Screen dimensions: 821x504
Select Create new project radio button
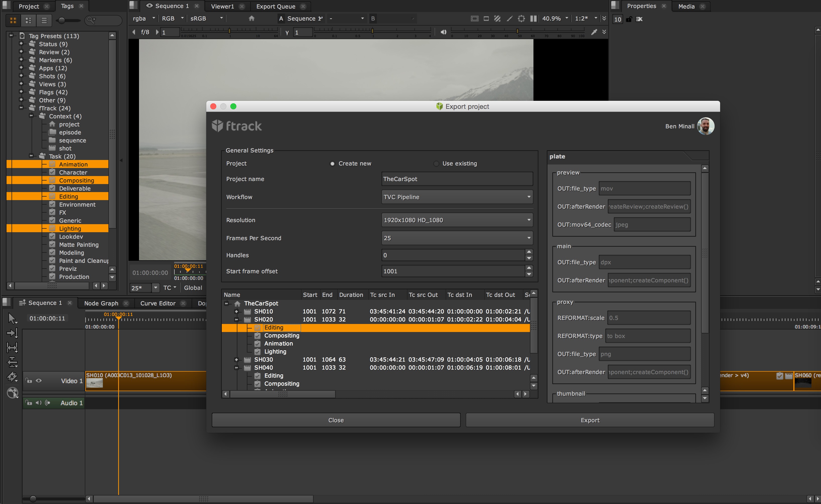(x=332, y=164)
